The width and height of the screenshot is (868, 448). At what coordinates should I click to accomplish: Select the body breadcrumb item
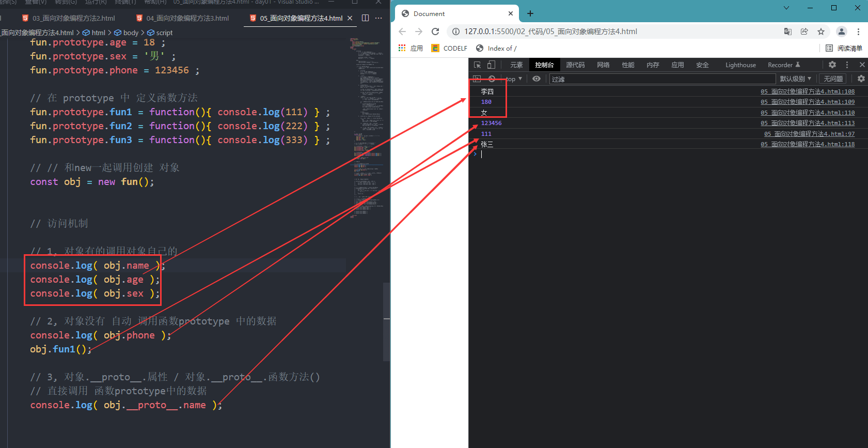[x=127, y=33]
